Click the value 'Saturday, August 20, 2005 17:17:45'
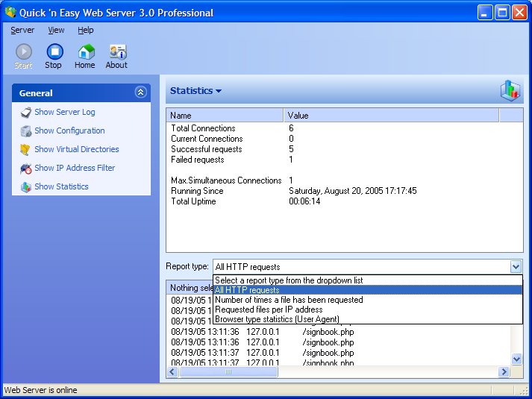The width and height of the screenshot is (532, 399). click(x=352, y=191)
